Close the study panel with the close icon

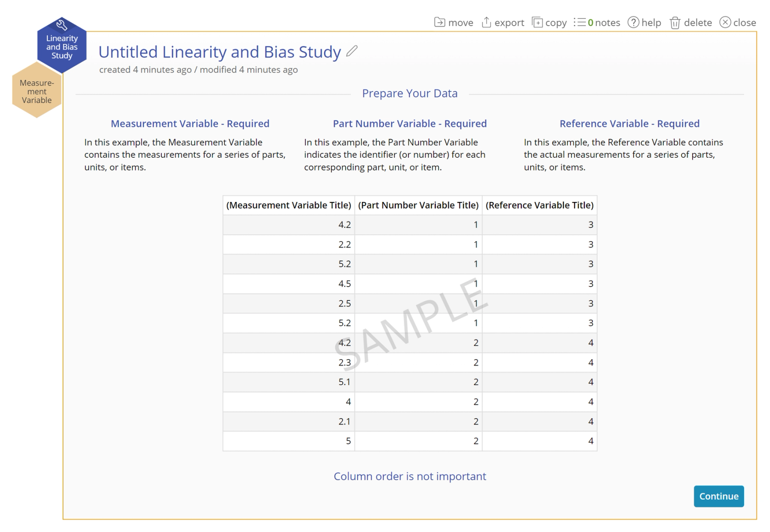click(725, 22)
